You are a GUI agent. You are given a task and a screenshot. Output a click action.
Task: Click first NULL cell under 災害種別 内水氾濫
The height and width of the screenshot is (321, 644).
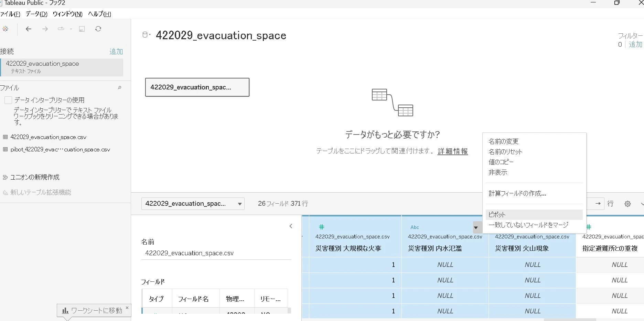coord(445,265)
